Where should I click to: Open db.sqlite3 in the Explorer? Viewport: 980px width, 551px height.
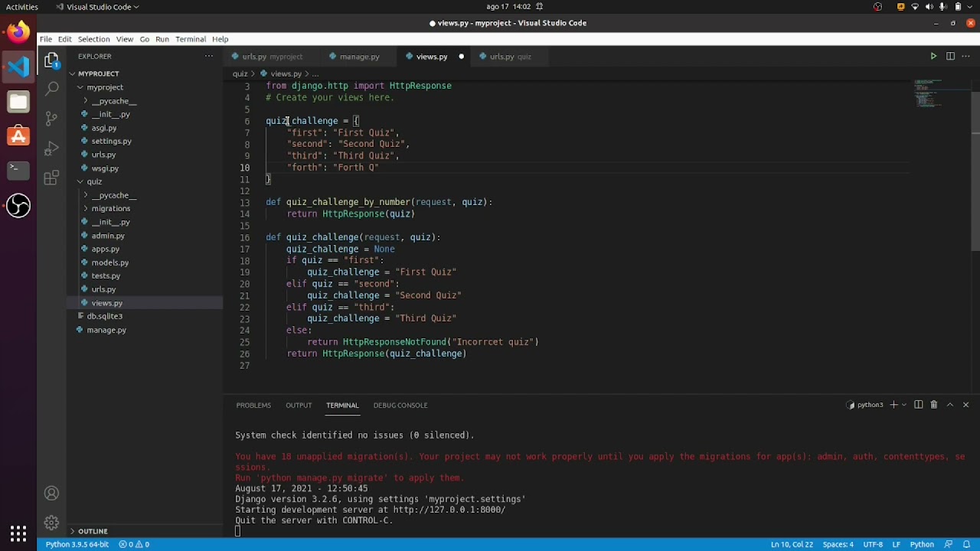coord(105,316)
